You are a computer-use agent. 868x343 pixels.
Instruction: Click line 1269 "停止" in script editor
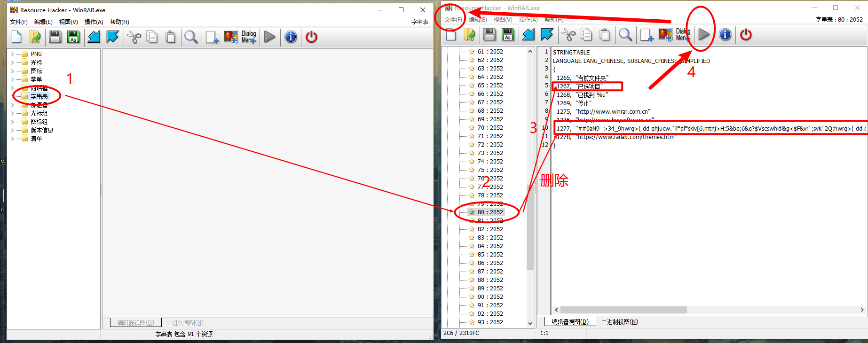tap(574, 103)
